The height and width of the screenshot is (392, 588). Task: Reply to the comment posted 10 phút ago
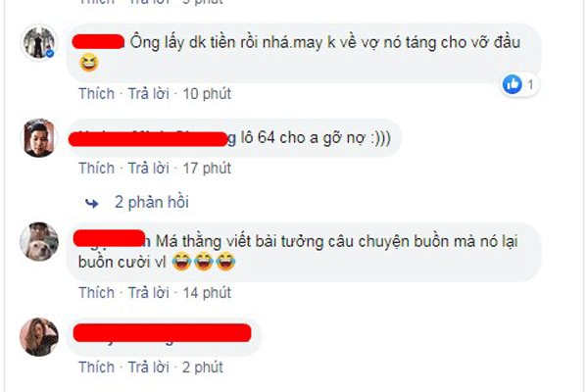point(149,94)
